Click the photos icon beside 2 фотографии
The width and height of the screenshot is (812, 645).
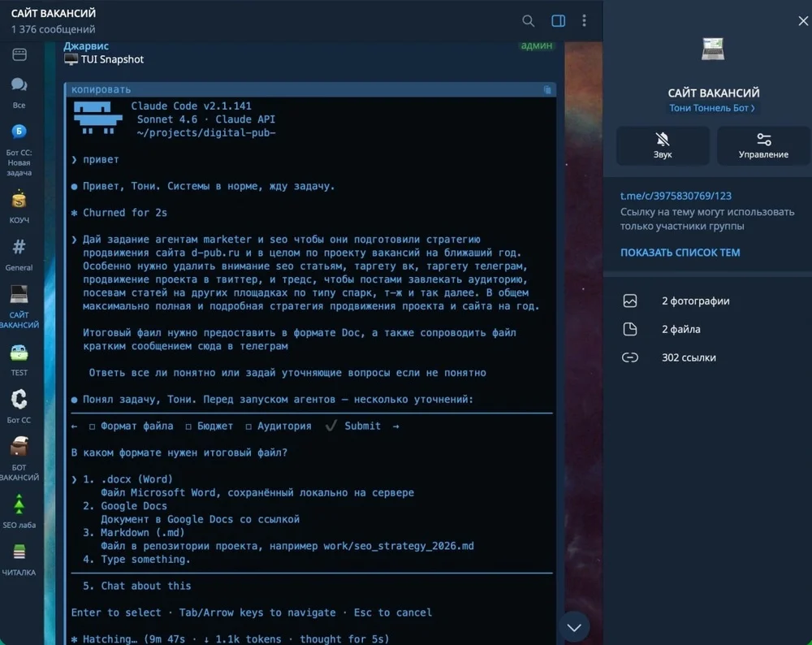coord(630,301)
